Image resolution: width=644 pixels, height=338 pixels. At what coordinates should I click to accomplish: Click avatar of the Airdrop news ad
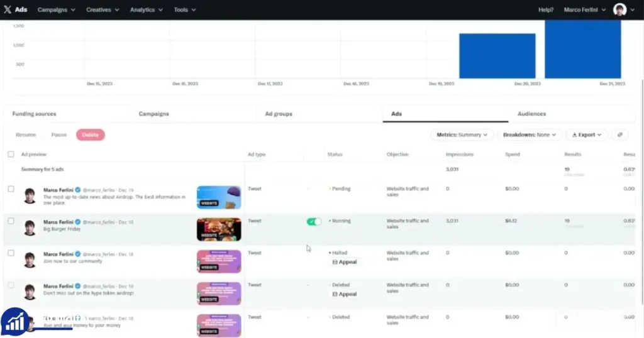point(30,196)
